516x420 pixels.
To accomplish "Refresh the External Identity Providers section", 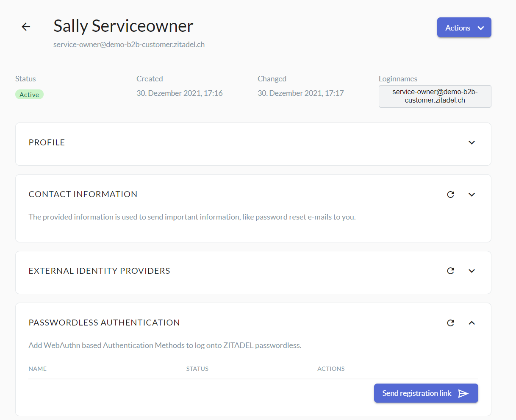I will pos(450,270).
